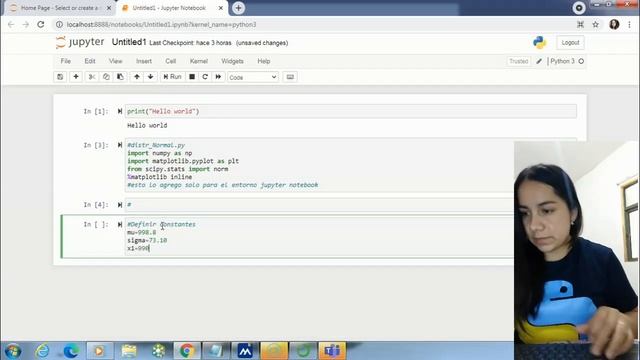Close the Home Page browser tab
This screenshot has width=640, height=360.
click(109, 8)
